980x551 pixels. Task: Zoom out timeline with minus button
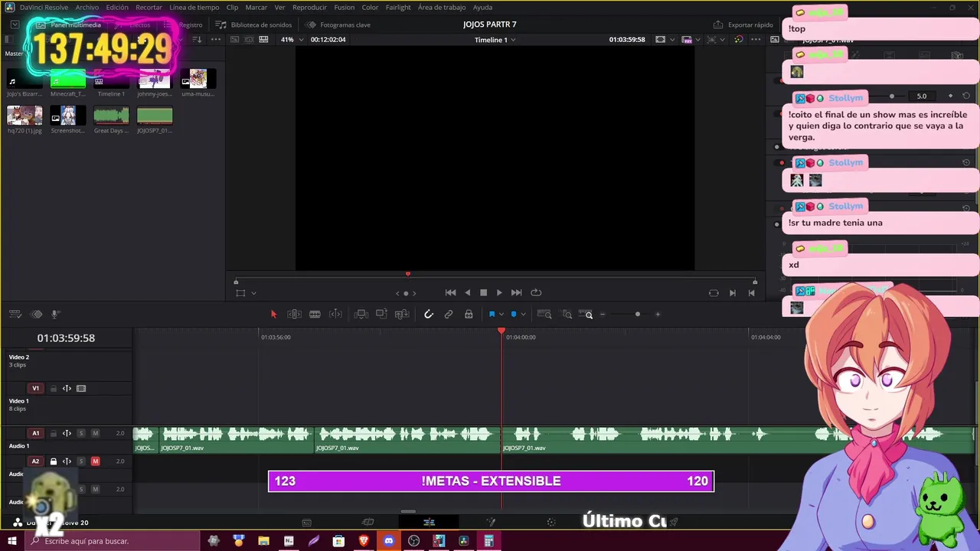click(603, 315)
